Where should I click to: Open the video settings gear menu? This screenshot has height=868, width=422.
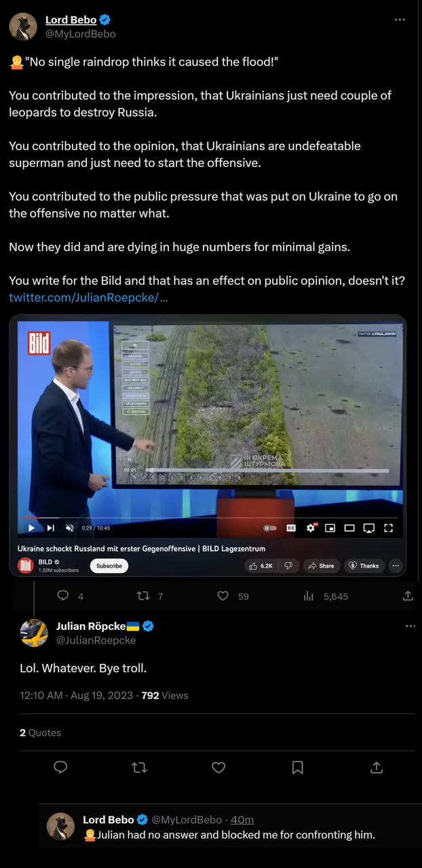311,528
